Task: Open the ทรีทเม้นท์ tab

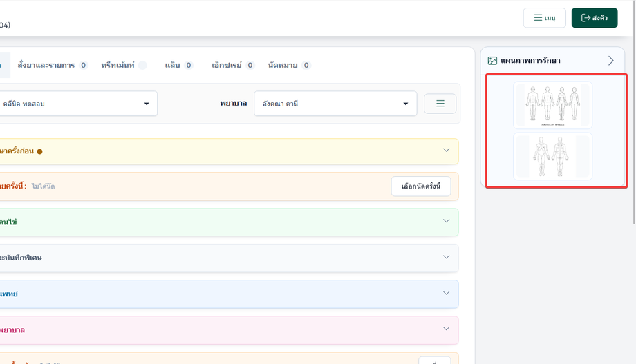Action: pos(124,65)
